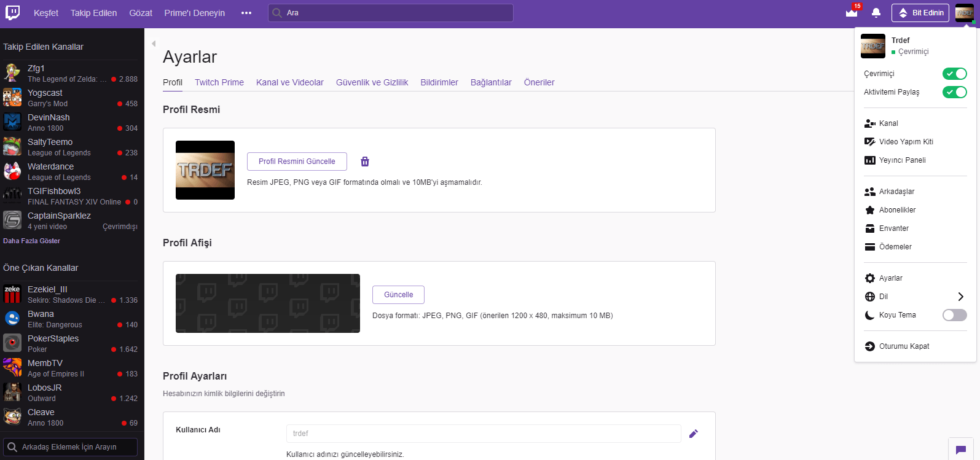Click the Cleave channel avatar
This screenshot has width=980, height=460.
(x=12, y=417)
